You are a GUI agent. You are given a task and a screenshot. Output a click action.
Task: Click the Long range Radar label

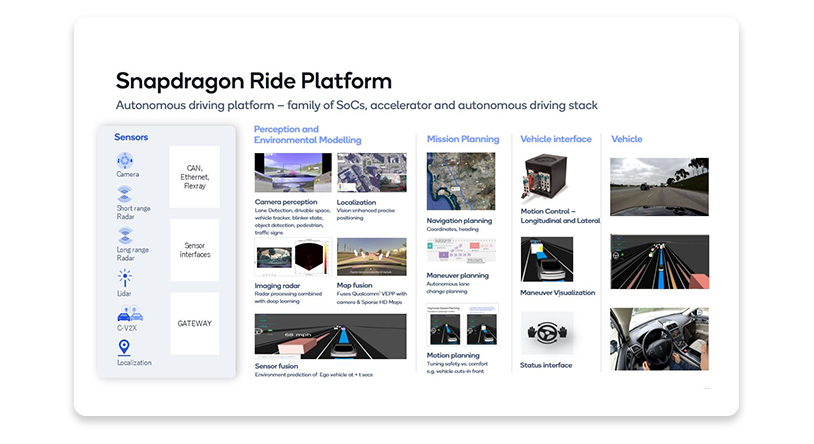tap(132, 254)
